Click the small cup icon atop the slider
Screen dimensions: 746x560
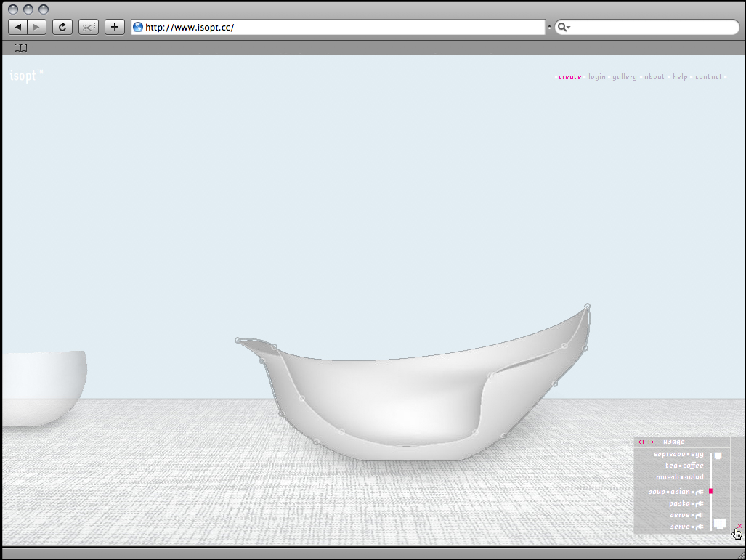tap(718, 456)
